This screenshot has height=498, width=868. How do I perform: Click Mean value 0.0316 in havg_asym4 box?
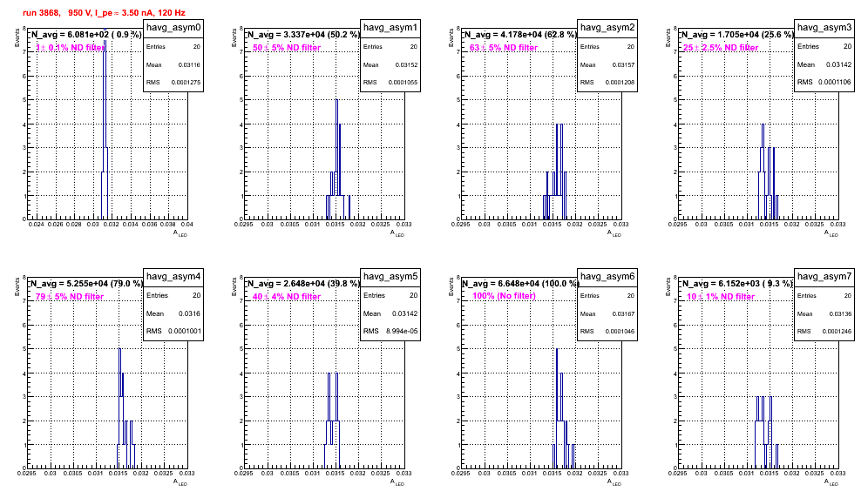coord(189,313)
